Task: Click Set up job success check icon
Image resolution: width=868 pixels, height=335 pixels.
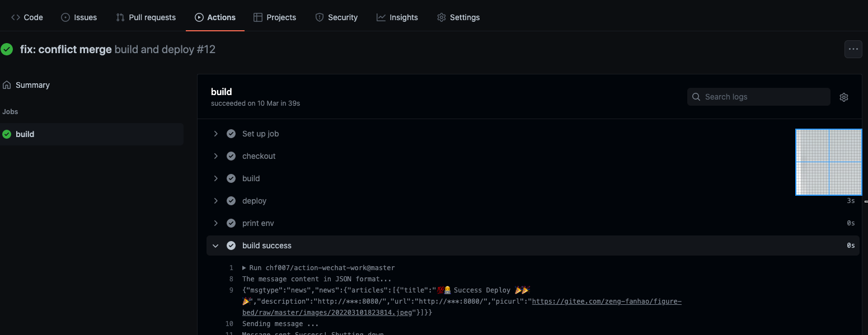Action: (231, 134)
